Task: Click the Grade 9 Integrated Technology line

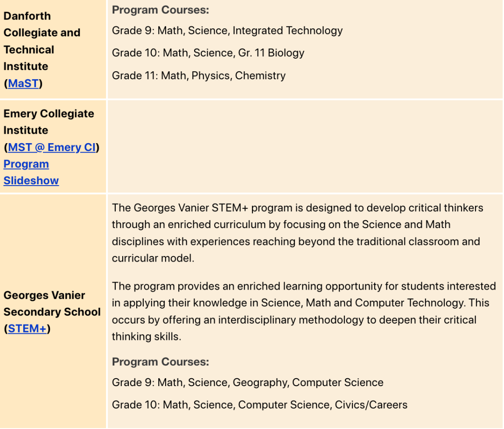Action: (227, 31)
